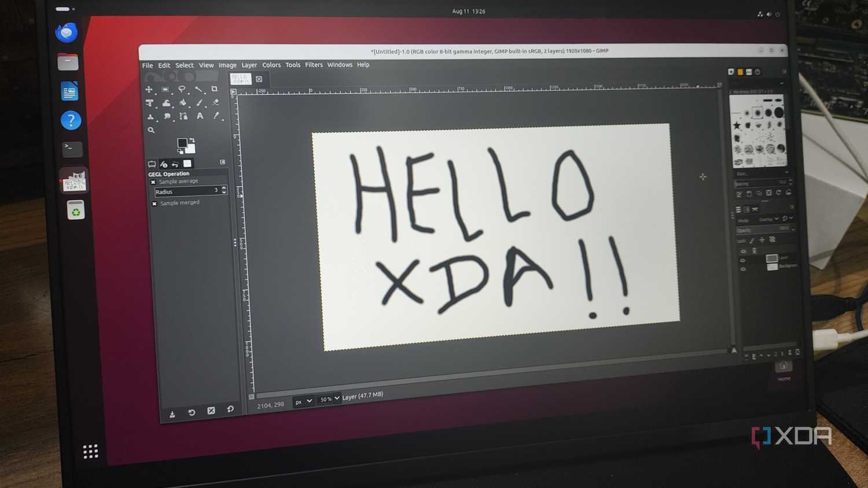Toggle visibility of the Background layer
The image size is (868, 488).
pos(743,269)
